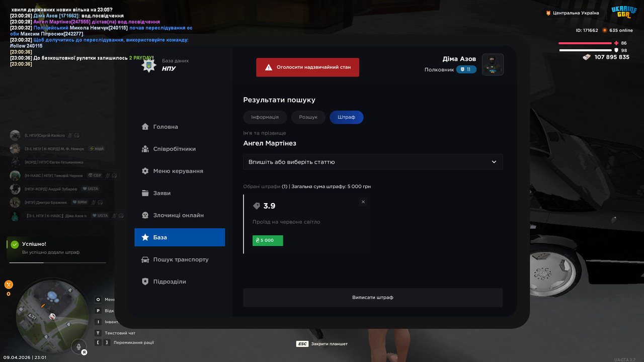Viewport: 644px width, 362px height.
Task: Click Діма Азов's profile avatar
Action: click(493, 64)
